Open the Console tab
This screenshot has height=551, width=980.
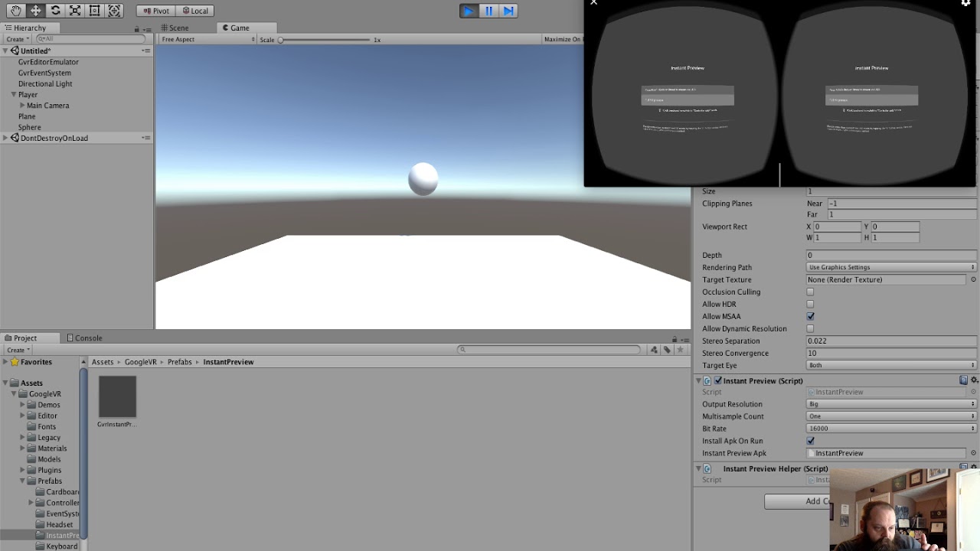point(84,337)
